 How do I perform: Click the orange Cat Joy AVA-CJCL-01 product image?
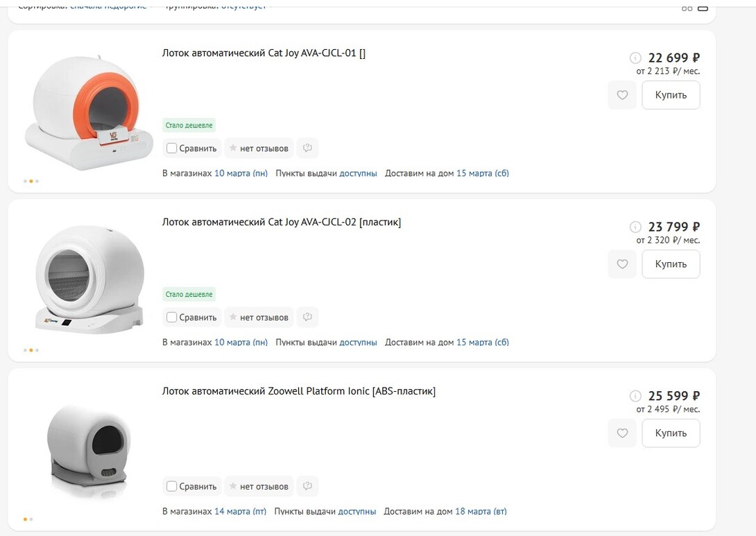tap(88, 111)
